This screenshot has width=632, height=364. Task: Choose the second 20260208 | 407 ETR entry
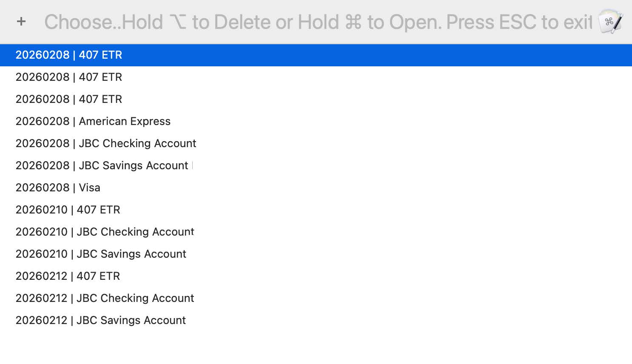click(x=69, y=77)
